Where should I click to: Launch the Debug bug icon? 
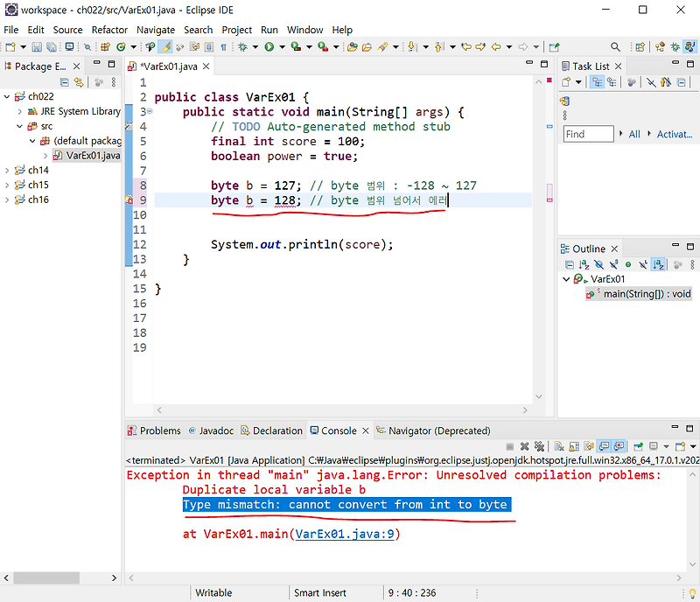click(x=241, y=46)
